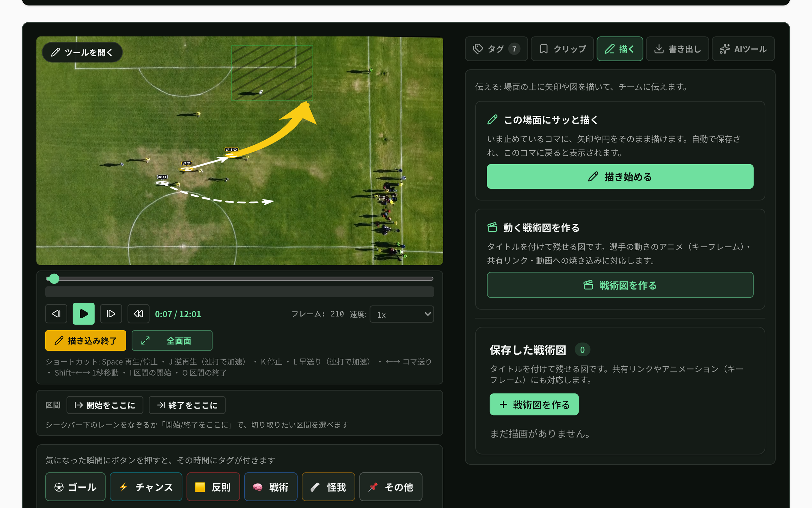Click the rewind double-arrow icon
The width and height of the screenshot is (812, 508).
point(138,314)
